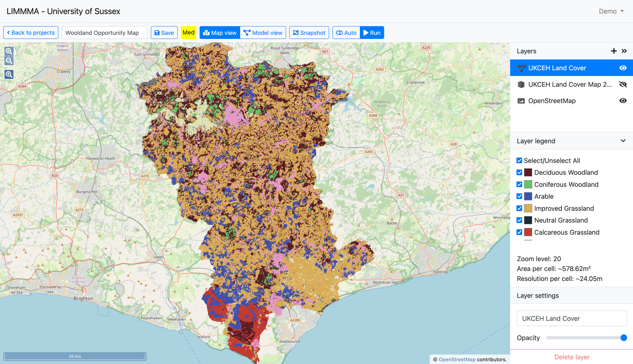This screenshot has height=364, width=633.
Task: Click the map zoom in icon
Action: [9, 51]
